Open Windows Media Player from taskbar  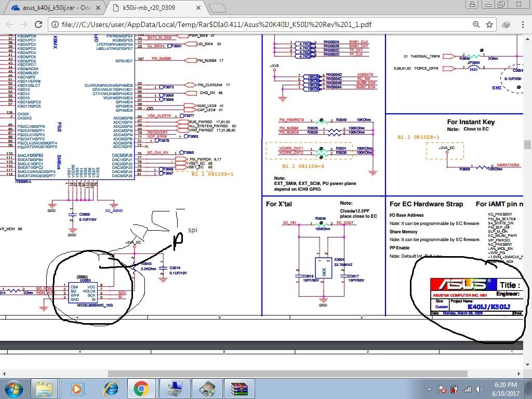(77, 388)
